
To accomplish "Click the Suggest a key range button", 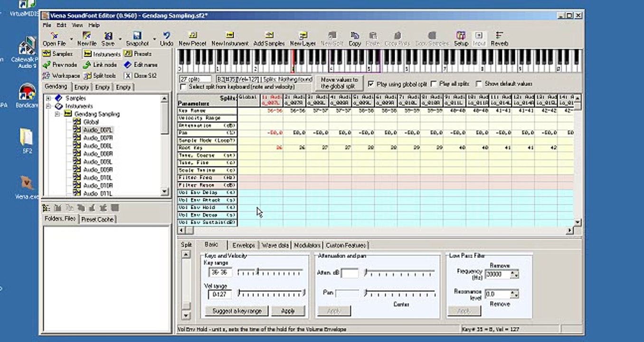I will click(x=237, y=311).
